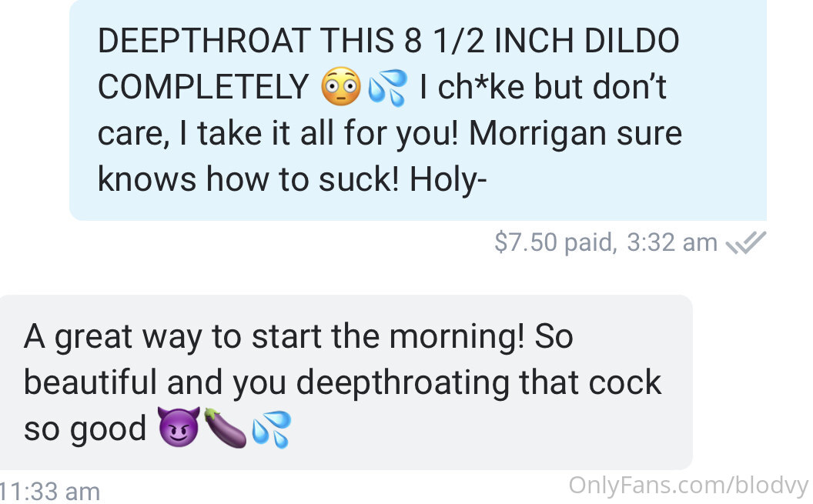
Task: Open the OnlyFans.com/blodvy watermark link
Action: (x=688, y=486)
